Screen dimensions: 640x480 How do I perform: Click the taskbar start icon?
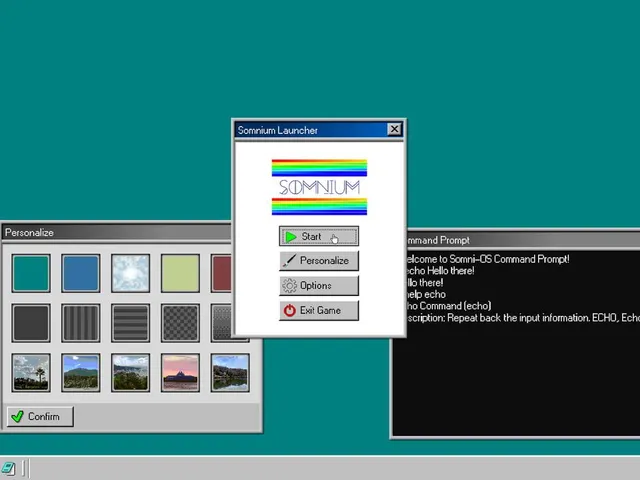(x=8, y=469)
